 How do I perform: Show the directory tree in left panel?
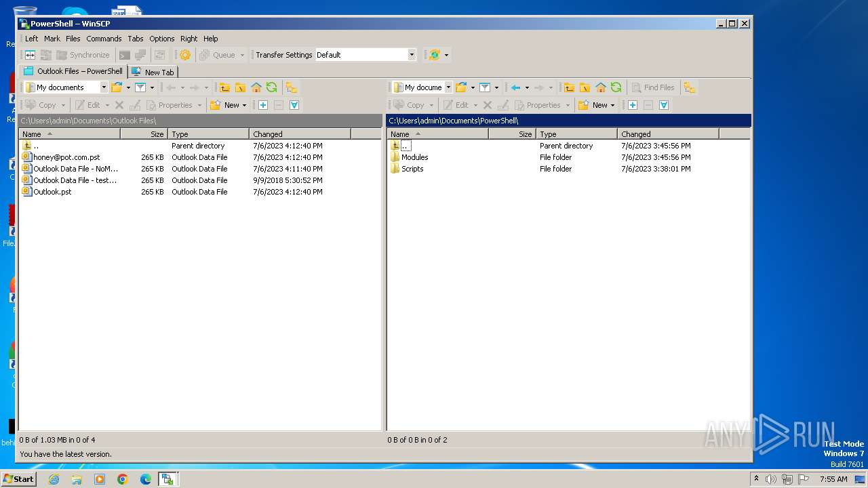tap(291, 87)
